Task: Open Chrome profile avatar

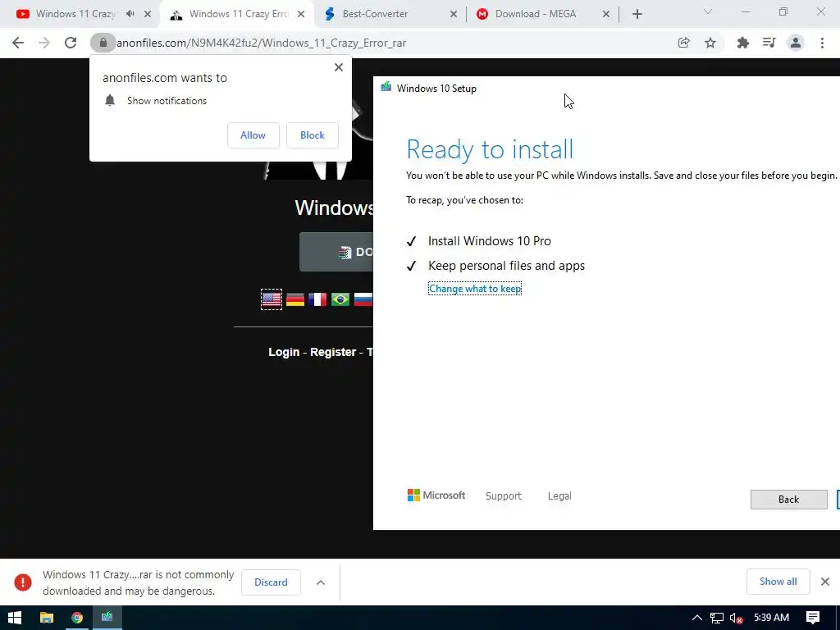Action: 796,43
